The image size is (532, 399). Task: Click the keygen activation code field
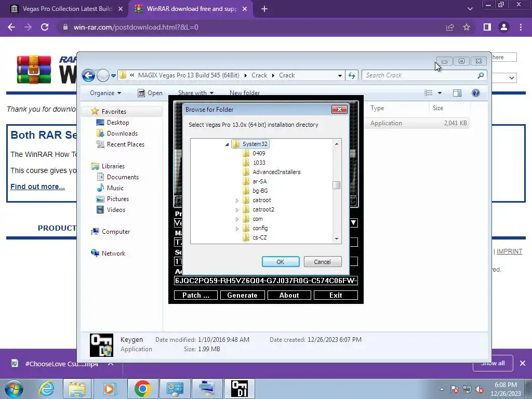[x=265, y=281]
